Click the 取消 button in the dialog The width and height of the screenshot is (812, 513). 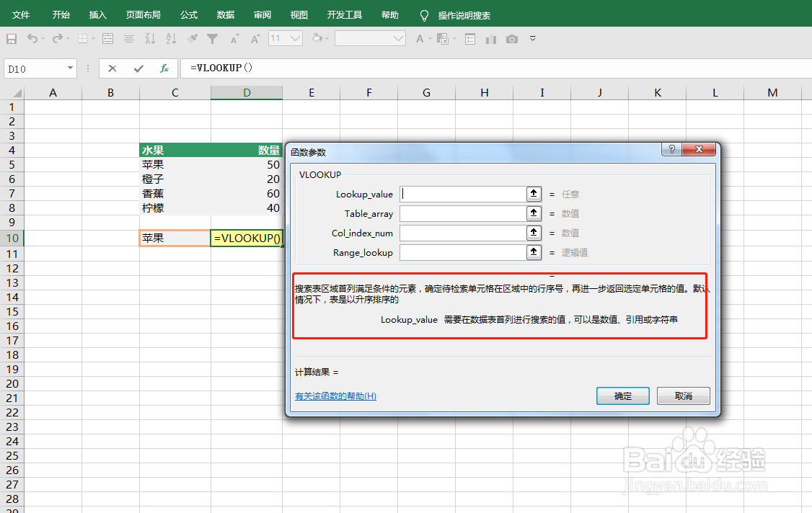(x=684, y=396)
